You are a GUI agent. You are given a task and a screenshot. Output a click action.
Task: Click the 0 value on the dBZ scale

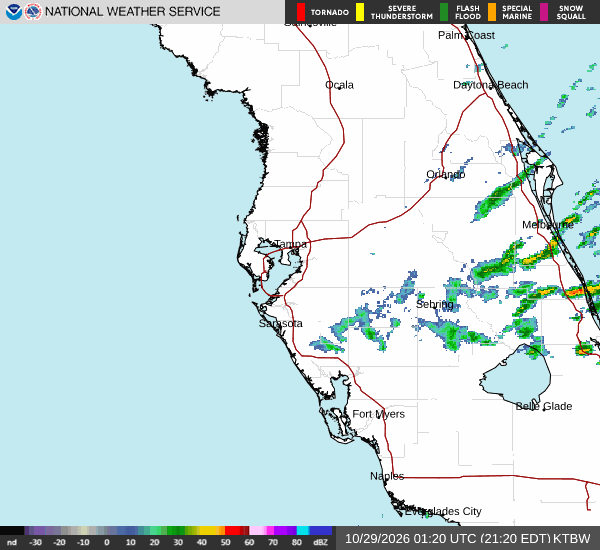(107, 542)
